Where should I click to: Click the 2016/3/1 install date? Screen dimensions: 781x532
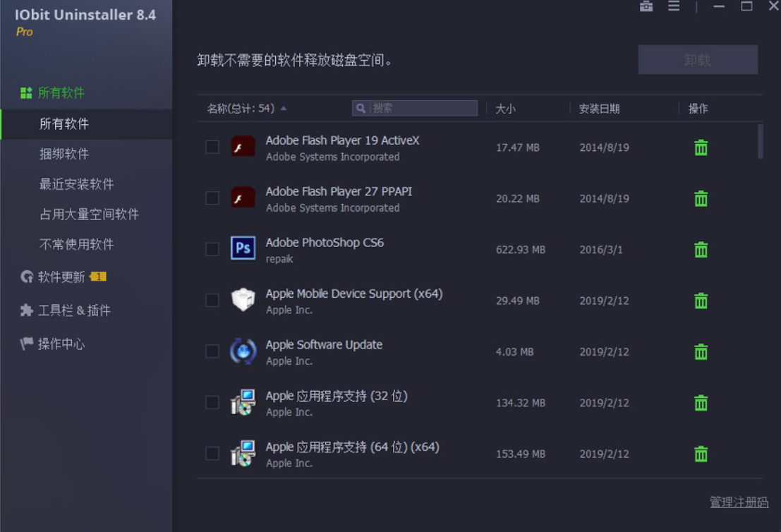coord(601,250)
